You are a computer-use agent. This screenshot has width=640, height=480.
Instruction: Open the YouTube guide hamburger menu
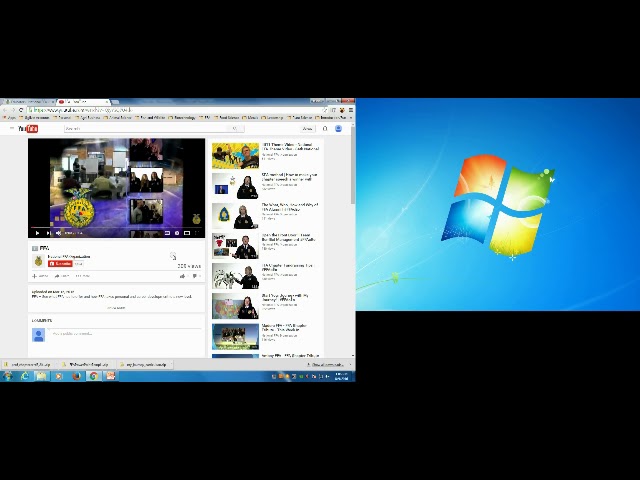[x=12, y=129]
